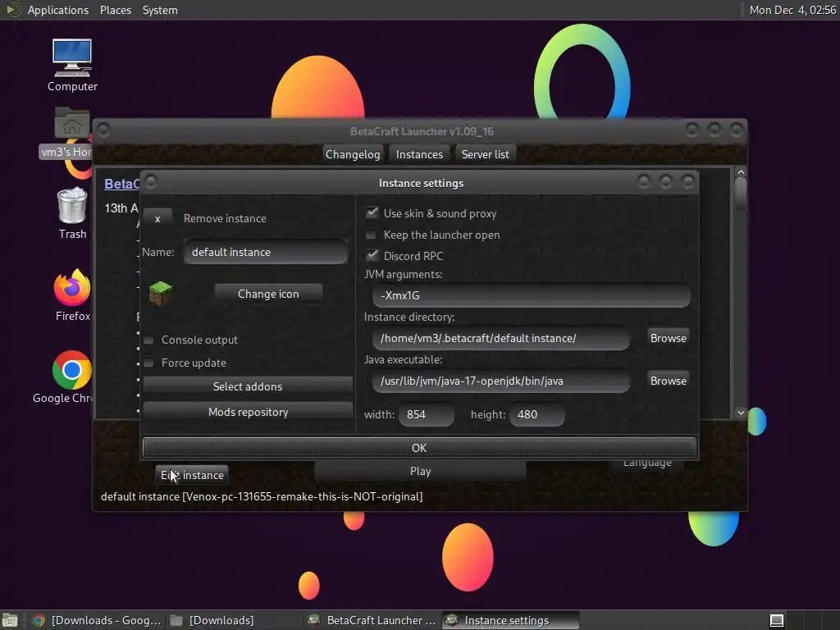Open the Changelog tab

click(353, 154)
